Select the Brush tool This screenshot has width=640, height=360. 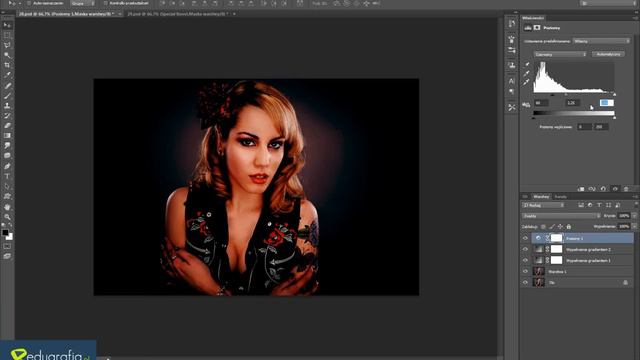click(7, 96)
